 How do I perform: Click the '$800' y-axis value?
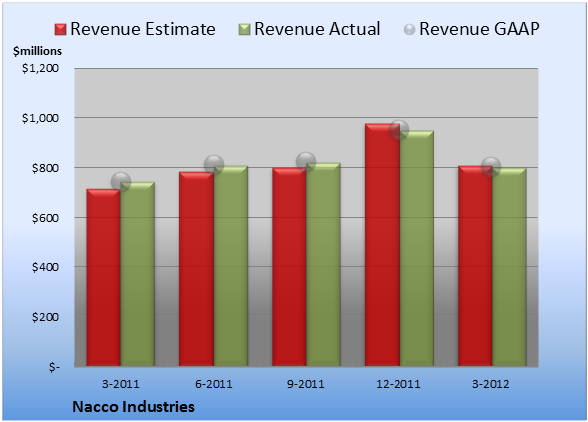tap(45, 168)
